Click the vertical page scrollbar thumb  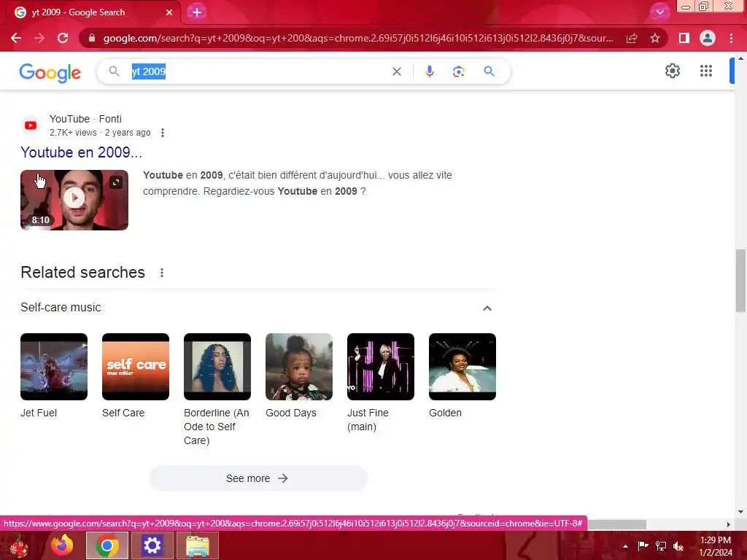coord(740,281)
